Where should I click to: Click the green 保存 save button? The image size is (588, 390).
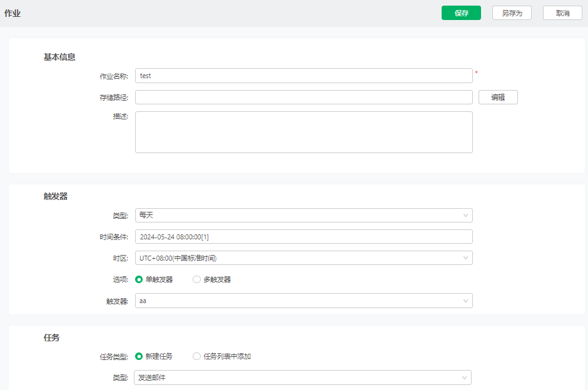(461, 13)
